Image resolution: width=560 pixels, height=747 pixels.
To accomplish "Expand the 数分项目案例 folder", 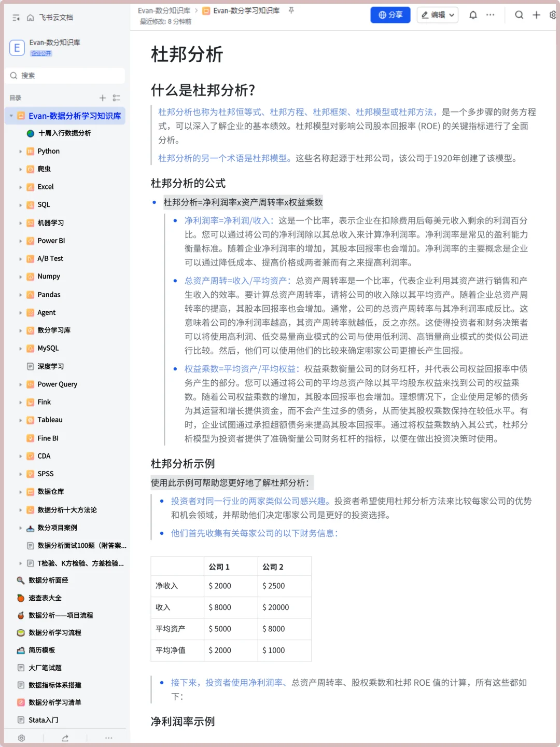I will (21, 528).
